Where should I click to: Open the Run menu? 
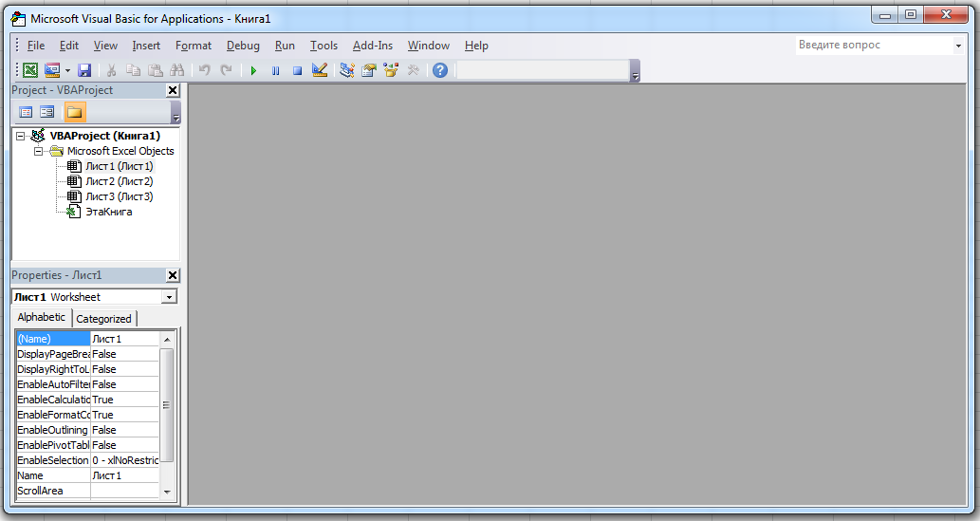coord(285,45)
